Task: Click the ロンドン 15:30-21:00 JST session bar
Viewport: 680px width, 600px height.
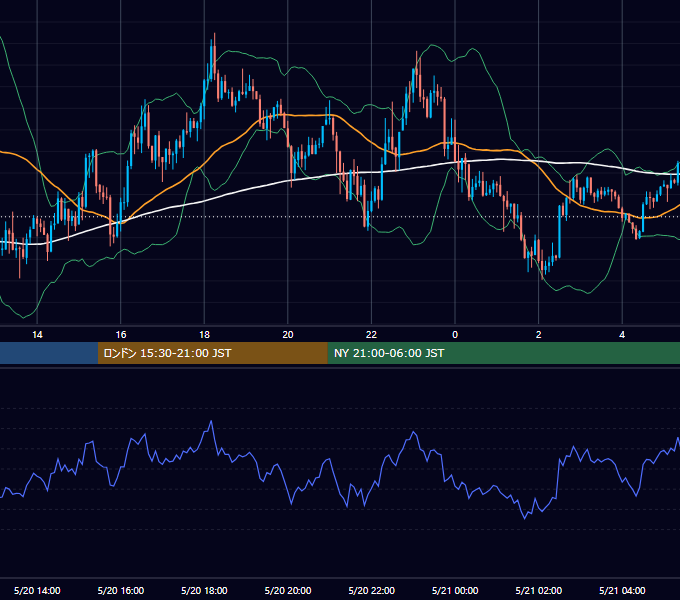Action: [212, 353]
